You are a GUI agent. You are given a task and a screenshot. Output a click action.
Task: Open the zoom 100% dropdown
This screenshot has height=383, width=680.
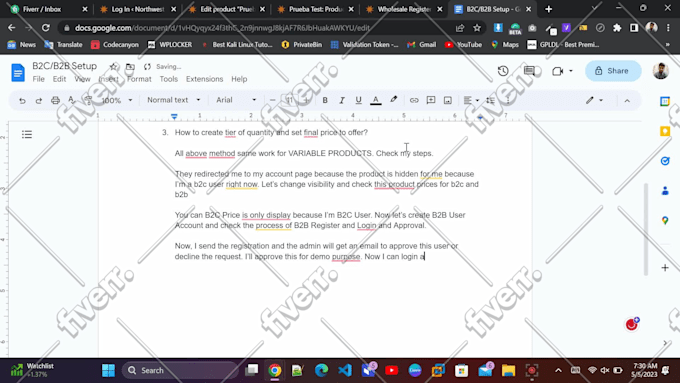pyautogui.click(x=117, y=100)
